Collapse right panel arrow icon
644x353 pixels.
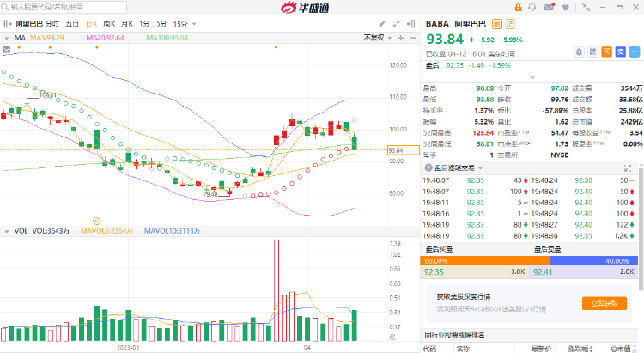[410, 24]
